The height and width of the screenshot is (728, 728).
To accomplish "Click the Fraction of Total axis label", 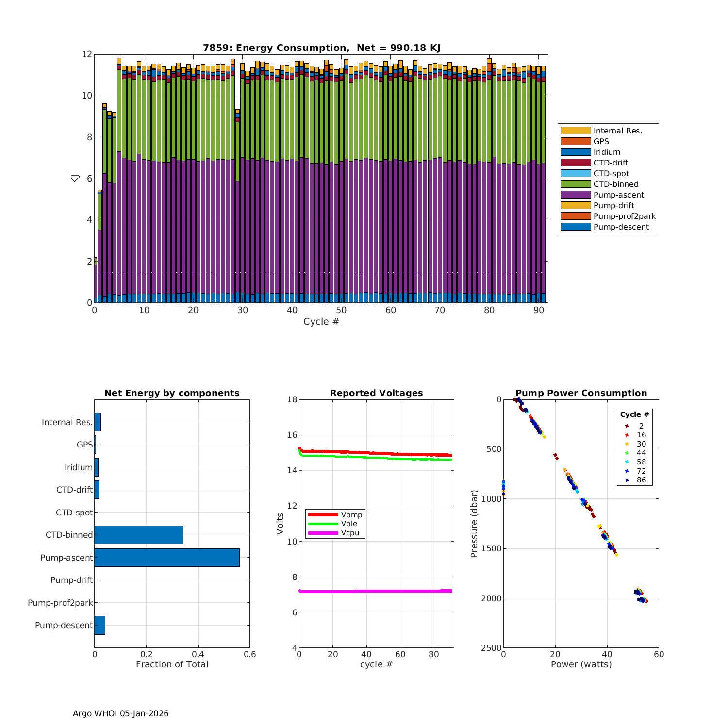I will (x=172, y=664).
